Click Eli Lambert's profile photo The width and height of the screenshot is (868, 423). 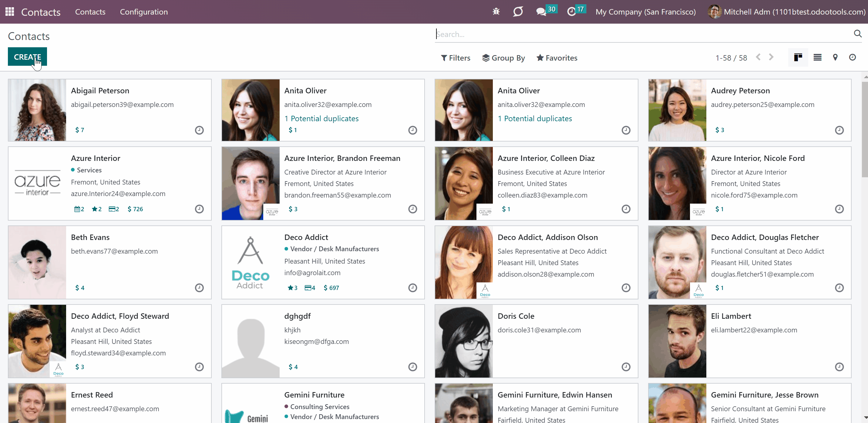click(x=677, y=341)
